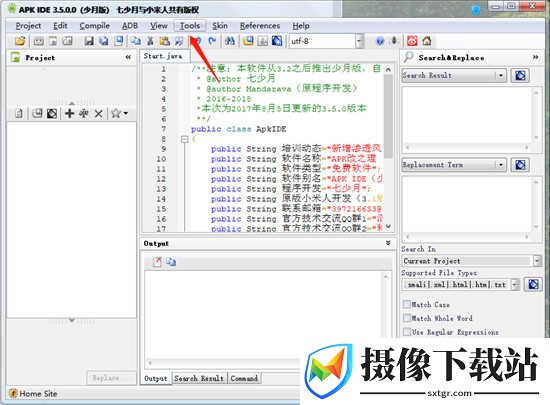Open the Replacement Term combo dropdown
550x405 pixels.
(501, 164)
